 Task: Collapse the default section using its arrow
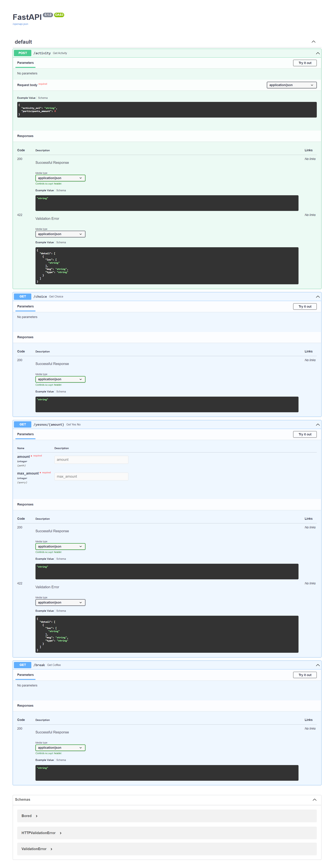click(313, 42)
